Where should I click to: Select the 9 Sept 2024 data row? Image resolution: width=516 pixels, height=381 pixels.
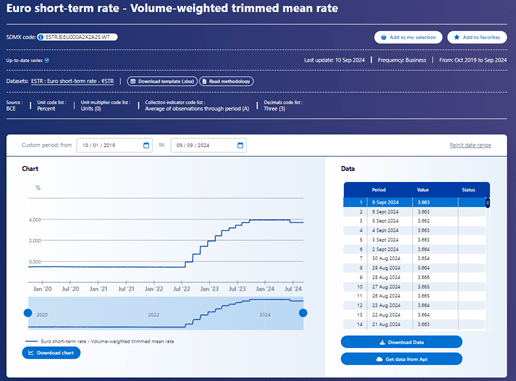click(414, 202)
